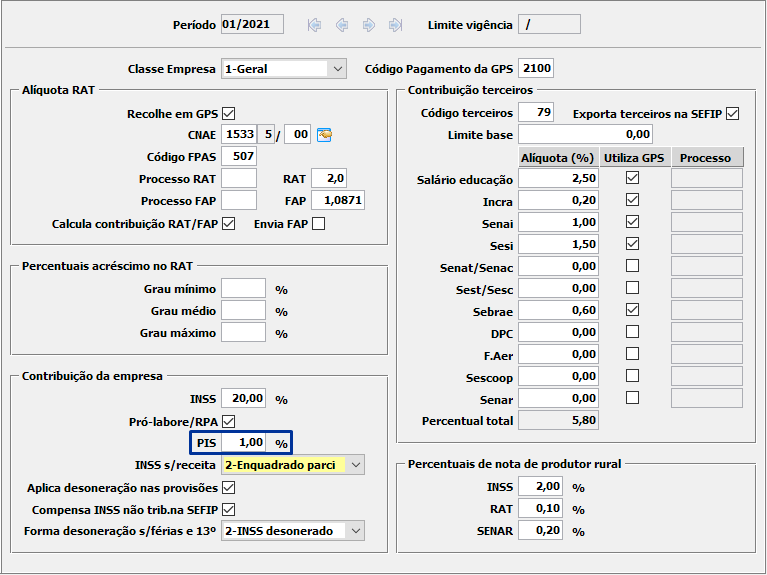The width and height of the screenshot is (767, 575).
Task: Open the CNAE lookup icon
Action: click(324, 135)
